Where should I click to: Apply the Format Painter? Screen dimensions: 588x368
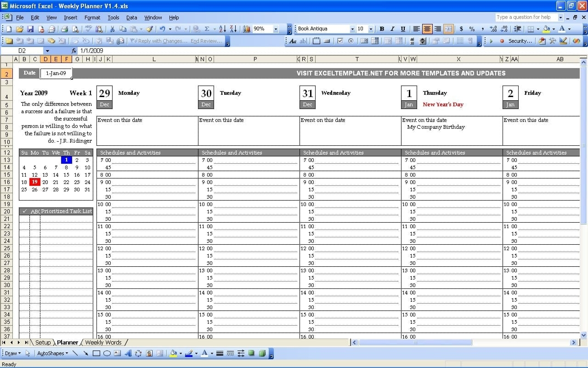149,29
